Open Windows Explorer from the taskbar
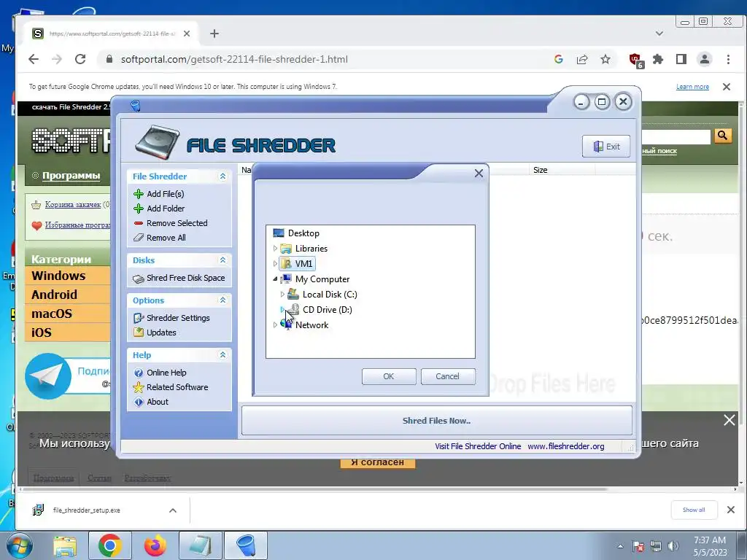747x560 pixels. [65, 545]
